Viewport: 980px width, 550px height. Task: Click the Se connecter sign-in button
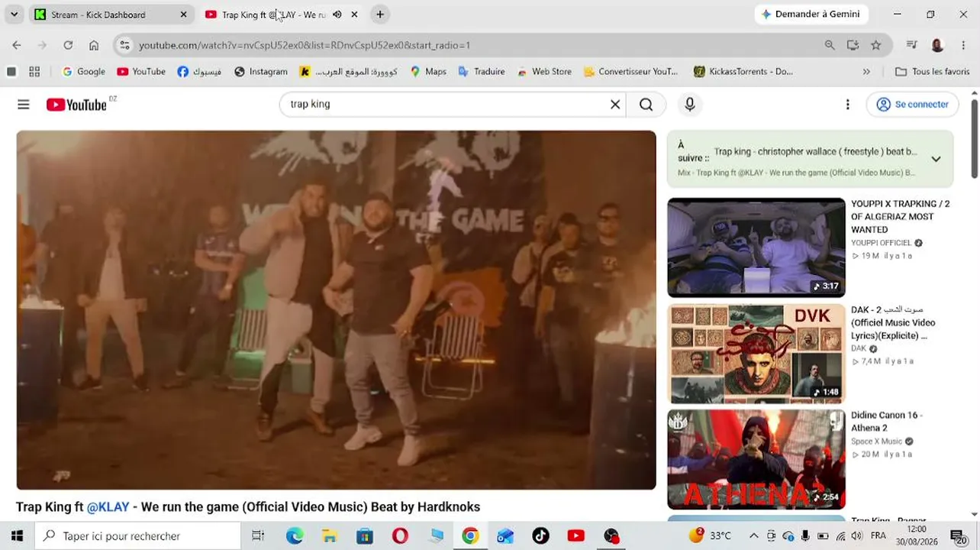tap(912, 105)
